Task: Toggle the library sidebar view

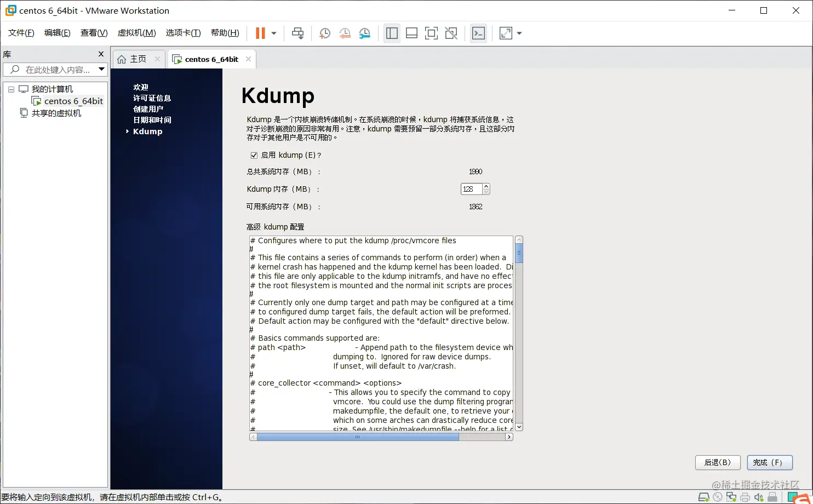Action: (392, 33)
